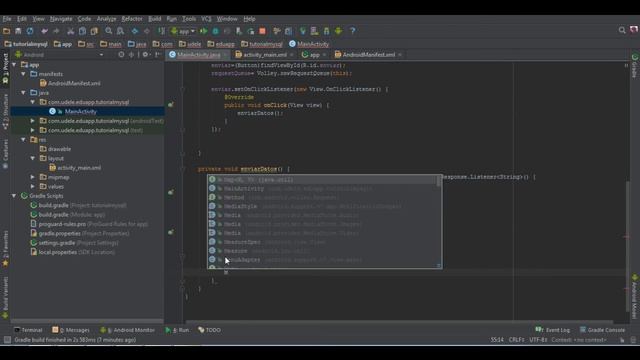
Task: Click the Copy icon in toolbar
Action: coord(82,31)
